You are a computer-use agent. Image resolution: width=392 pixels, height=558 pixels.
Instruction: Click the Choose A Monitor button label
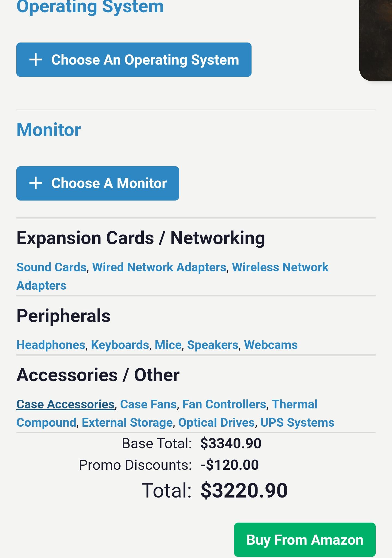(109, 183)
